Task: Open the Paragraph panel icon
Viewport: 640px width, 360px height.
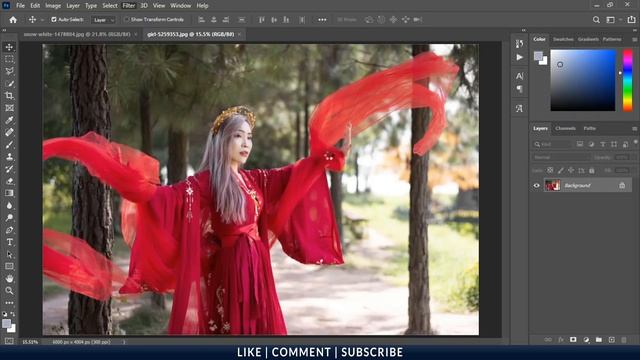Action: 519,89
